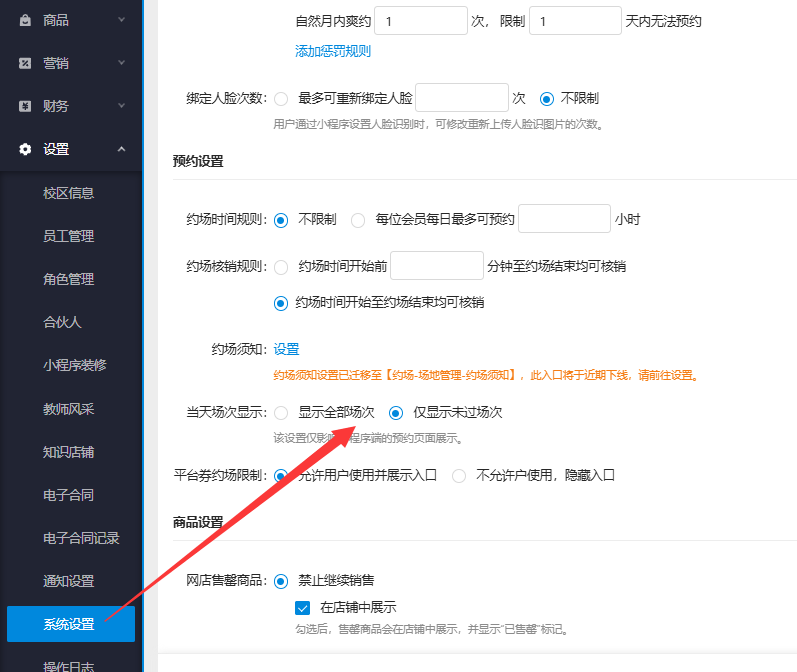Click the 约场须知 设置 link

(x=286, y=349)
